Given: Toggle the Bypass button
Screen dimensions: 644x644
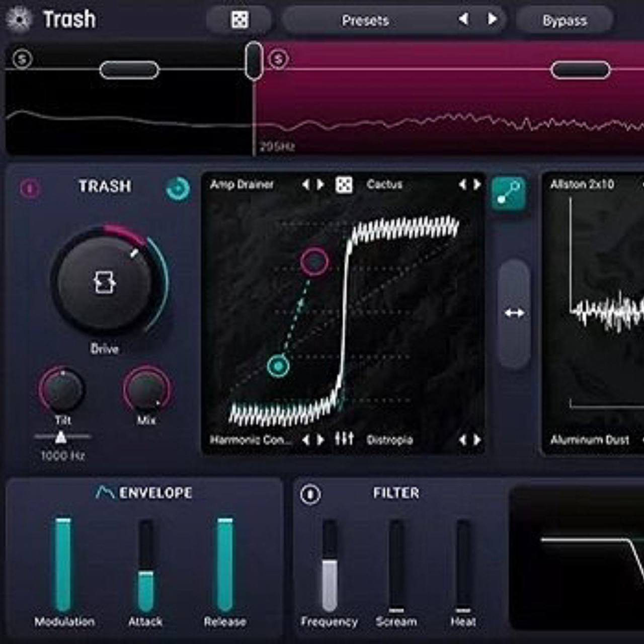Looking at the screenshot, I should pyautogui.click(x=565, y=21).
